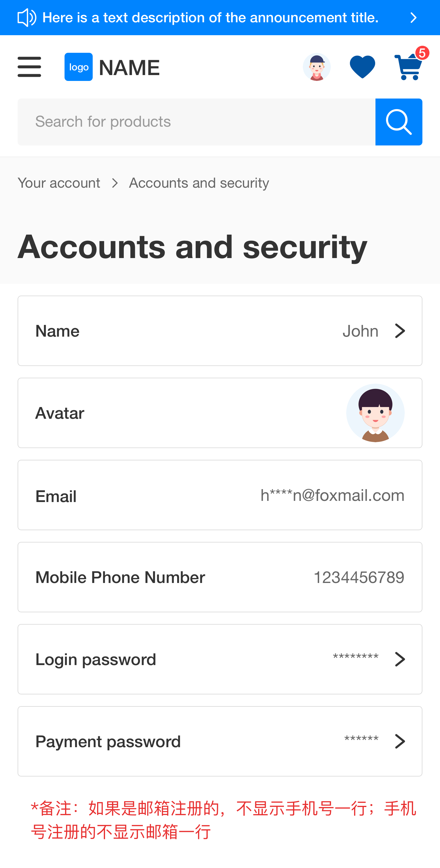Expand the announcement with right arrow
Image resolution: width=440 pixels, height=868 pixels.
click(x=413, y=18)
